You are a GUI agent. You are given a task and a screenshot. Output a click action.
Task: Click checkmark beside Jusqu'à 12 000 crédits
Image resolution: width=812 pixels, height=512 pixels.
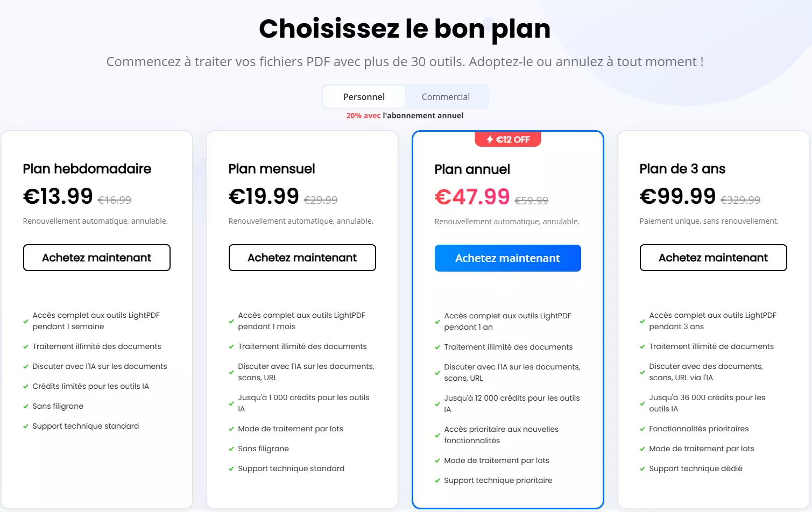click(437, 404)
